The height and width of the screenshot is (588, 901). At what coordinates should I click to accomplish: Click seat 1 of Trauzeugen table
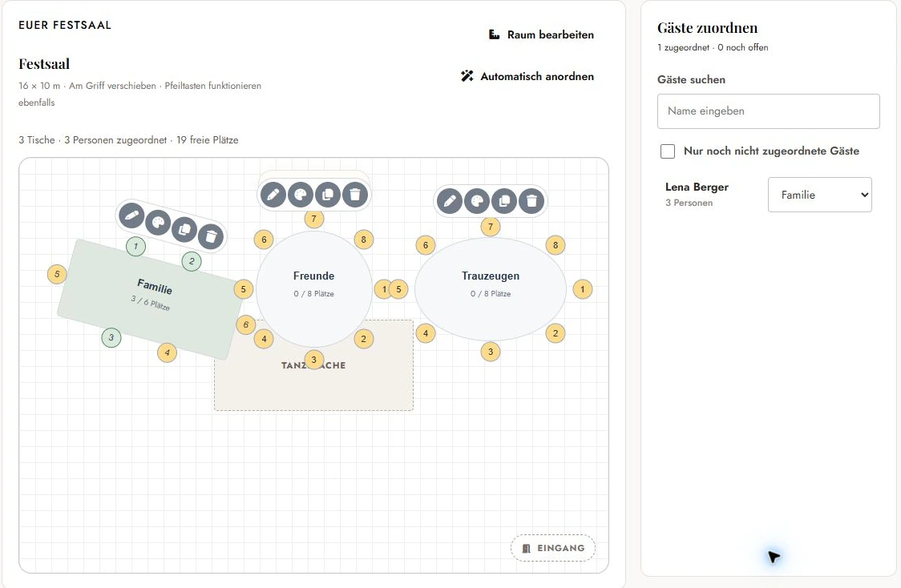click(x=582, y=289)
